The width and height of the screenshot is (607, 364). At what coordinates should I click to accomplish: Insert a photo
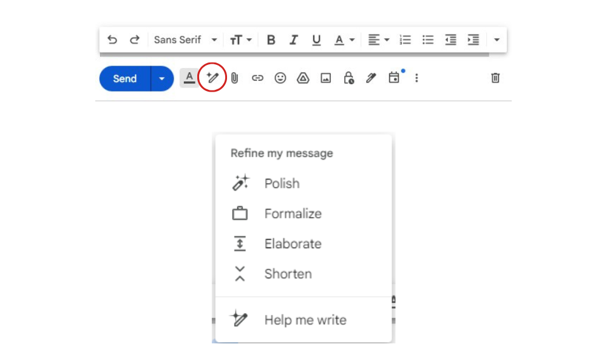325,78
